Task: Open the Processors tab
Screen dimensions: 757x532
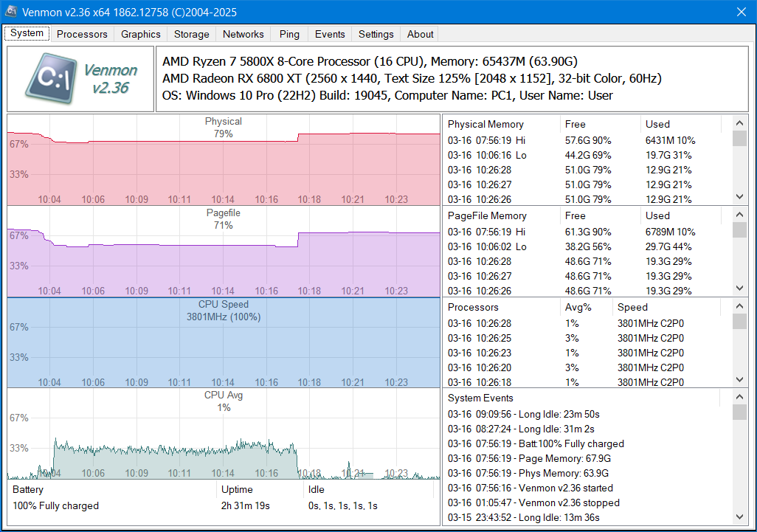Action: click(x=82, y=34)
